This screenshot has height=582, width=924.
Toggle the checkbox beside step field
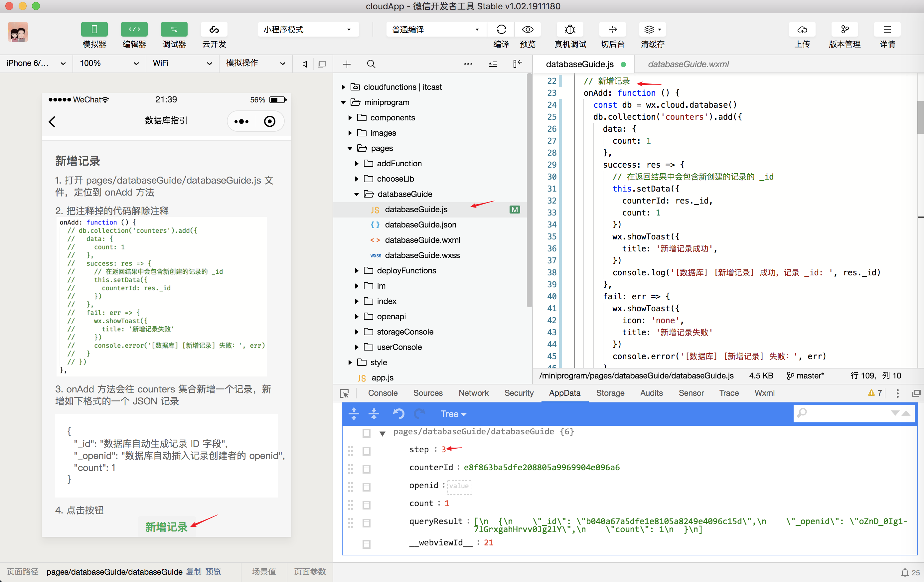click(x=367, y=451)
